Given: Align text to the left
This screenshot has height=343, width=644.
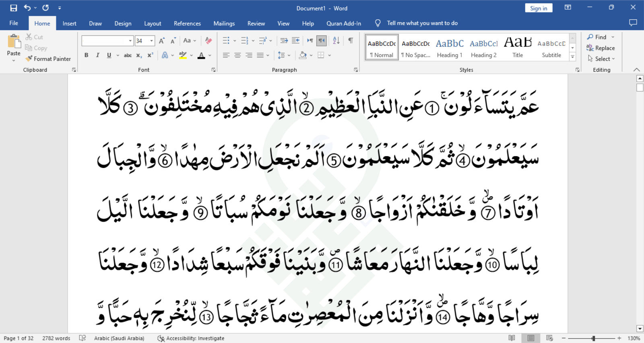Looking at the screenshot, I should coord(226,55).
